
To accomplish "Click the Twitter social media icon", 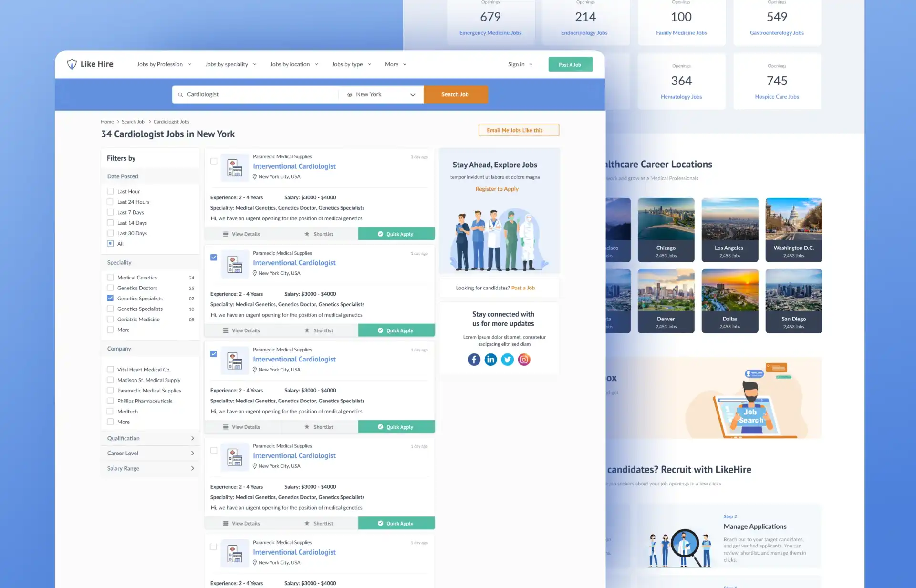I will point(508,359).
